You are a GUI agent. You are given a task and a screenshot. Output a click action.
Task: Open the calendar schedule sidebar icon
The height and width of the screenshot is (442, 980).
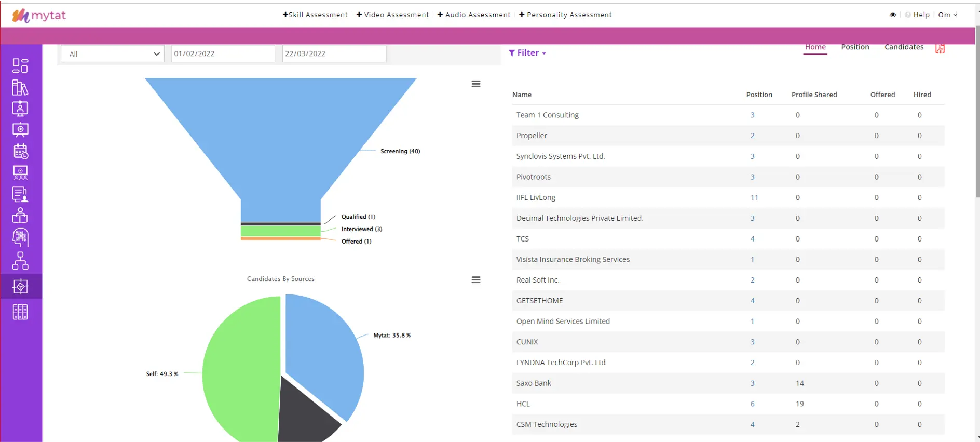tap(20, 151)
